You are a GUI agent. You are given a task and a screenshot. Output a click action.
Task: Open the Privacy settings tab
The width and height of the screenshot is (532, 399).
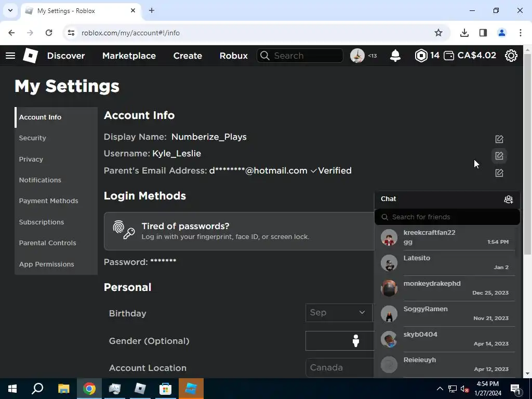point(56,159)
